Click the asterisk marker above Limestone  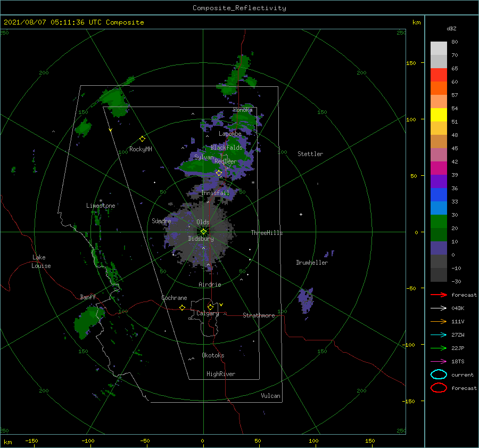click(x=101, y=201)
